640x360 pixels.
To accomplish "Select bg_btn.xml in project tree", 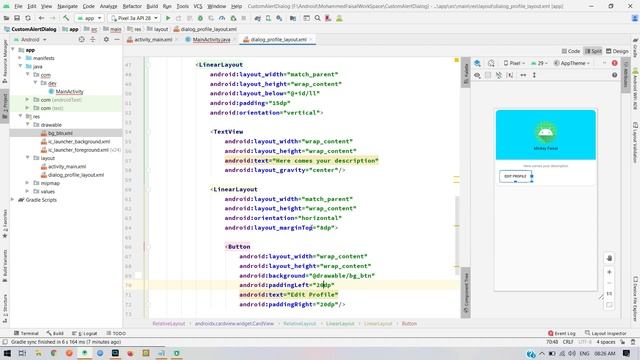I will click(x=60, y=133).
